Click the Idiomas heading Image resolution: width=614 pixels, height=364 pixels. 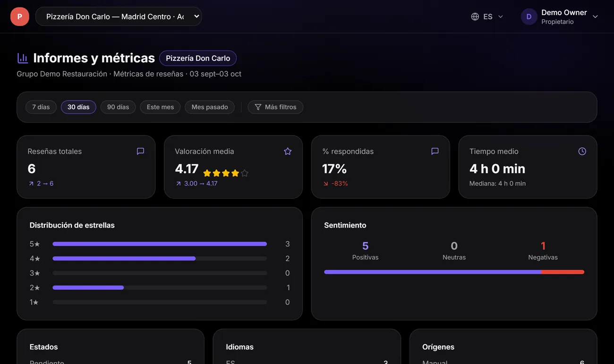click(x=240, y=347)
